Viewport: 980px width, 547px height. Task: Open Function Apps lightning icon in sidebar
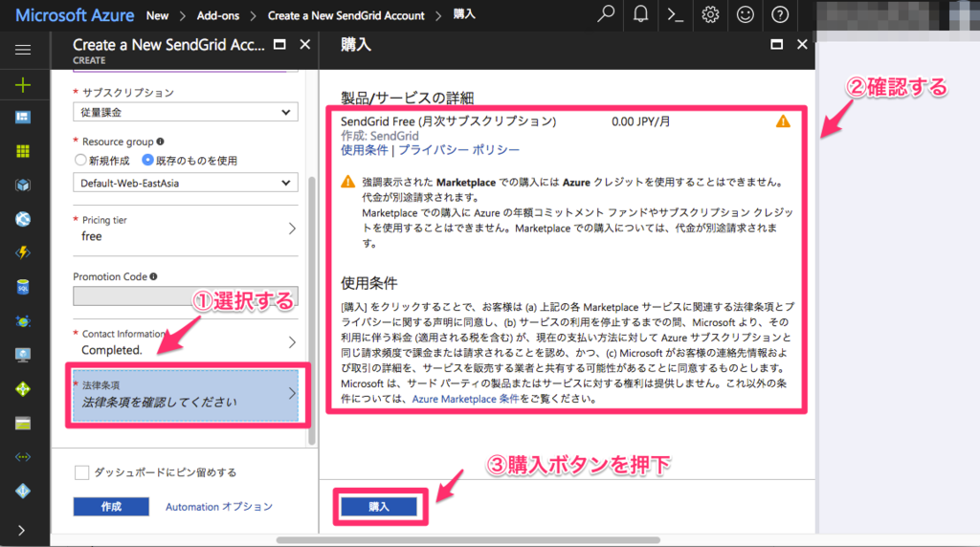[23, 252]
